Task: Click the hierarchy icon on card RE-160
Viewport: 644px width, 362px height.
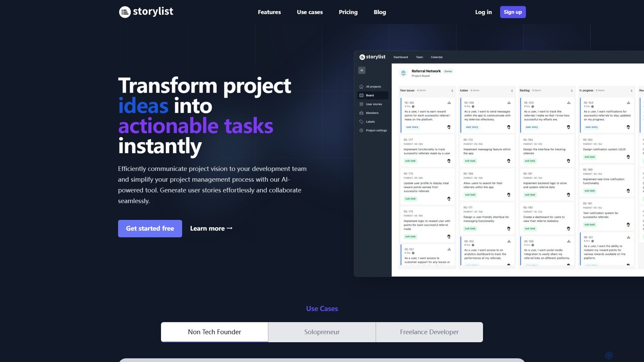Action: click(x=449, y=103)
